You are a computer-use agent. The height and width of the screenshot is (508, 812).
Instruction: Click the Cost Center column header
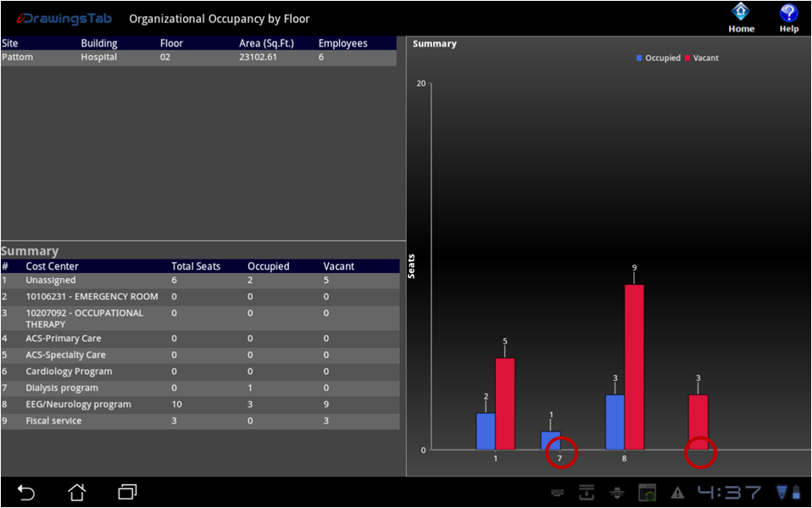pos(53,266)
